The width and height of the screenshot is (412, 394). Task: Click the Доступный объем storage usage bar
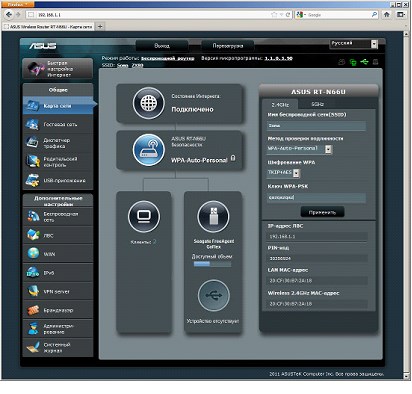click(x=213, y=264)
